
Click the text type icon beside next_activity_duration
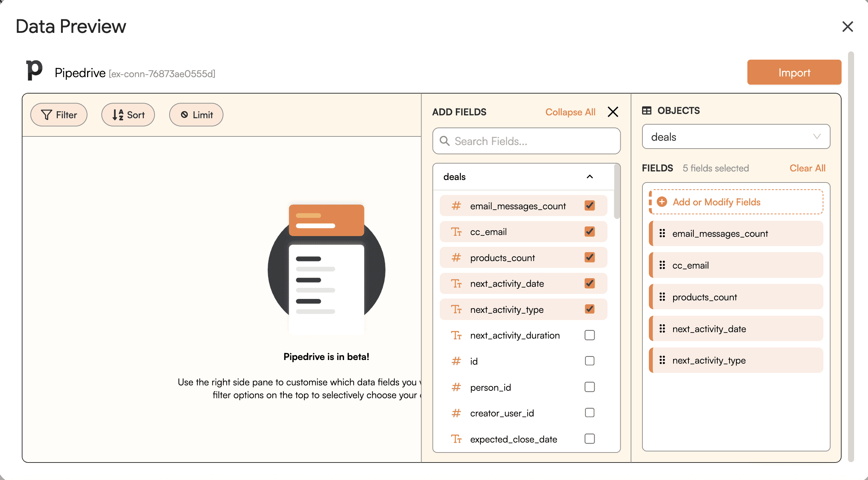point(456,335)
